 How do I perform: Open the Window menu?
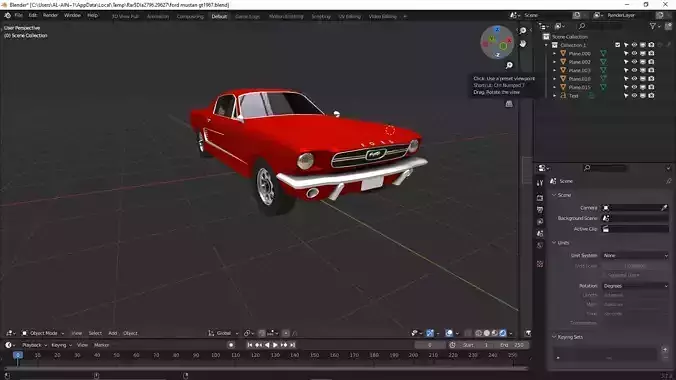72,16
